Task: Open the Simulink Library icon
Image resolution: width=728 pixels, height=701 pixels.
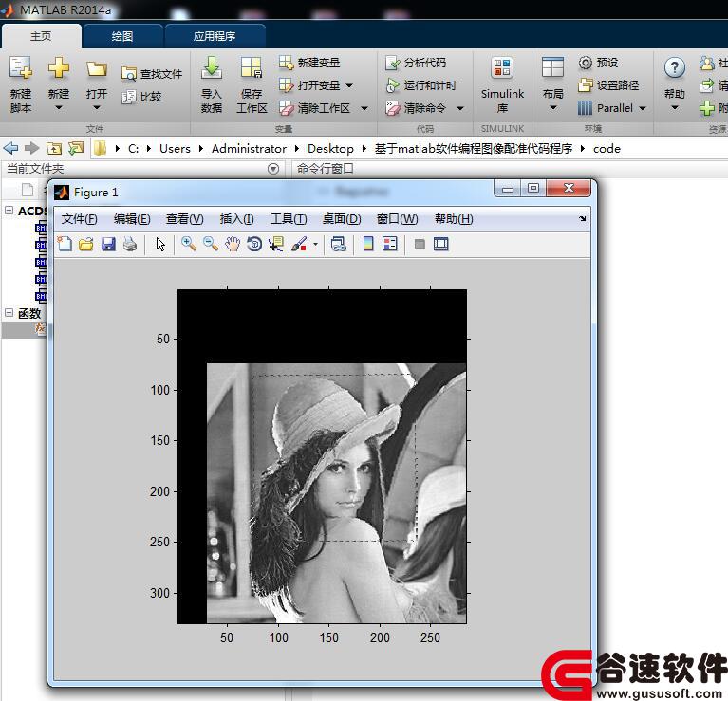Action: pyautogui.click(x=502, y=67)
